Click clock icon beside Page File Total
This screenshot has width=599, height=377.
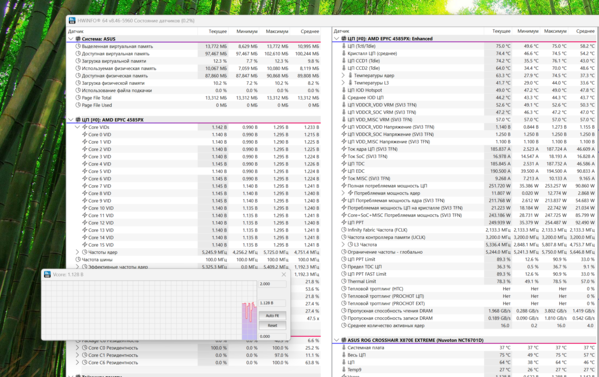[78, 98]
